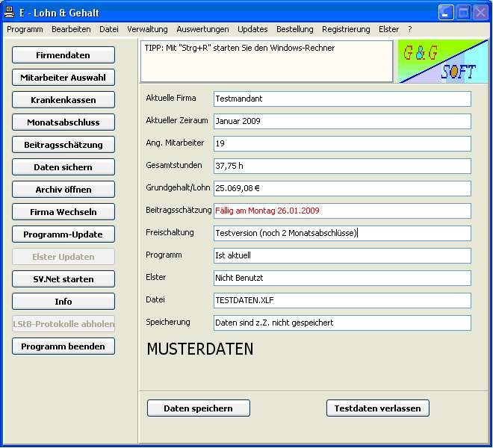
Task: Click the Freischaltung text field
Action: [342, 233]
